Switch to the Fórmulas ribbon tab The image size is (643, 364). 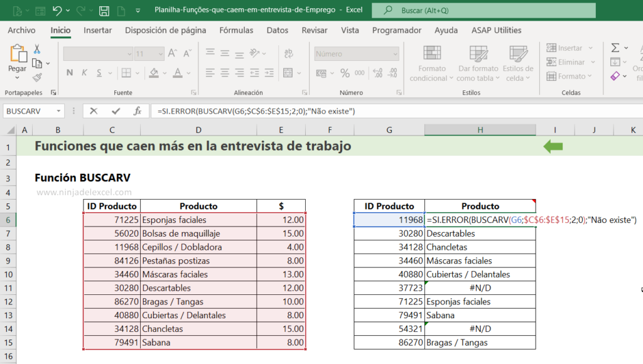(236, 30)
